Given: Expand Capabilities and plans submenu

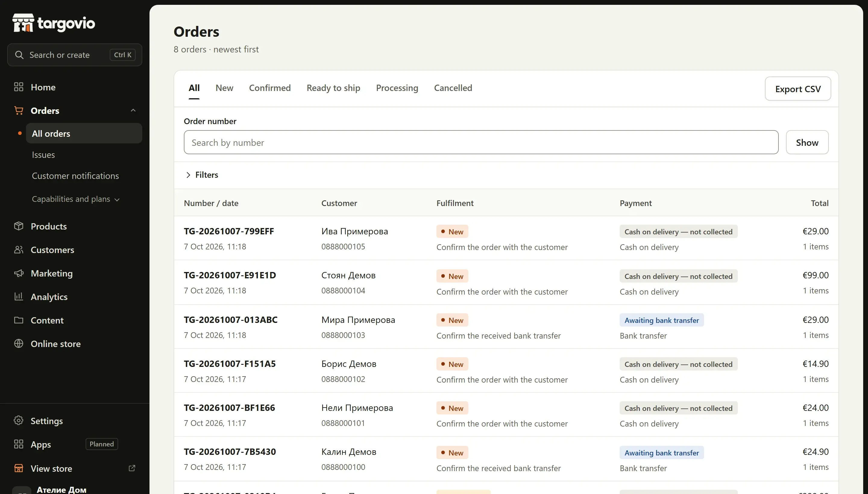Looking at the screenshot, I should (75, 199).
